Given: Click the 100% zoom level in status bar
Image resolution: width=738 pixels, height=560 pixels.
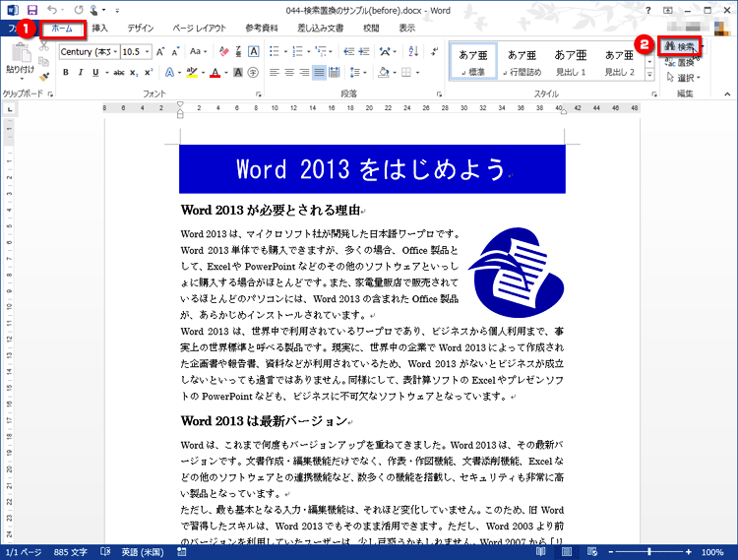Looking at the screenshot, I should [x=712, y=552].
